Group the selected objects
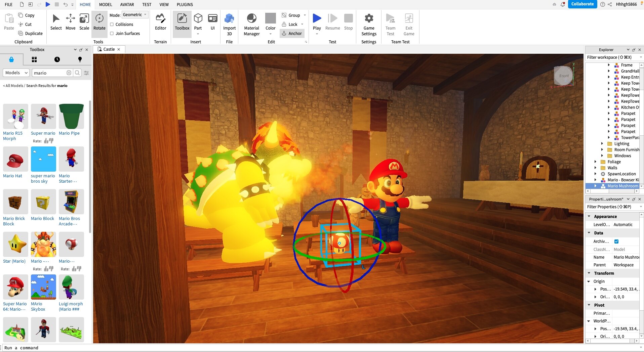644x352 pixels. tap(291, 15)
